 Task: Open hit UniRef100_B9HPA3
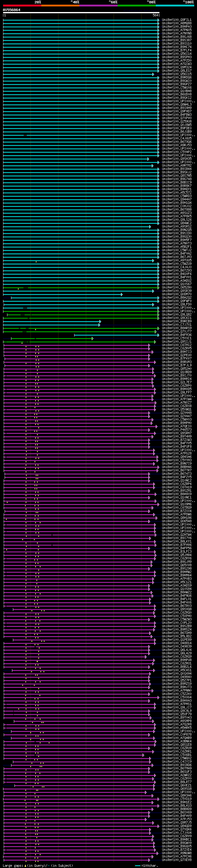pos(177,26)
